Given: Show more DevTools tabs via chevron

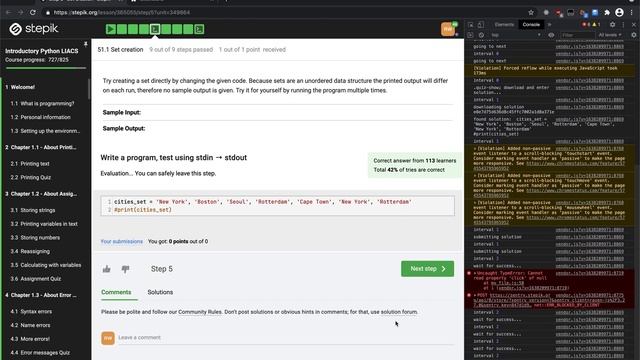Looking at the screenshot, I should pos(549,24).
